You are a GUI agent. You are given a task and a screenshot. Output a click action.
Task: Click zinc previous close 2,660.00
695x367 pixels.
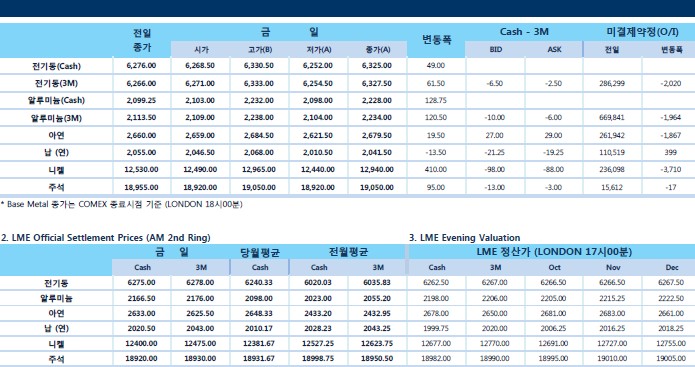coord(141,135)
